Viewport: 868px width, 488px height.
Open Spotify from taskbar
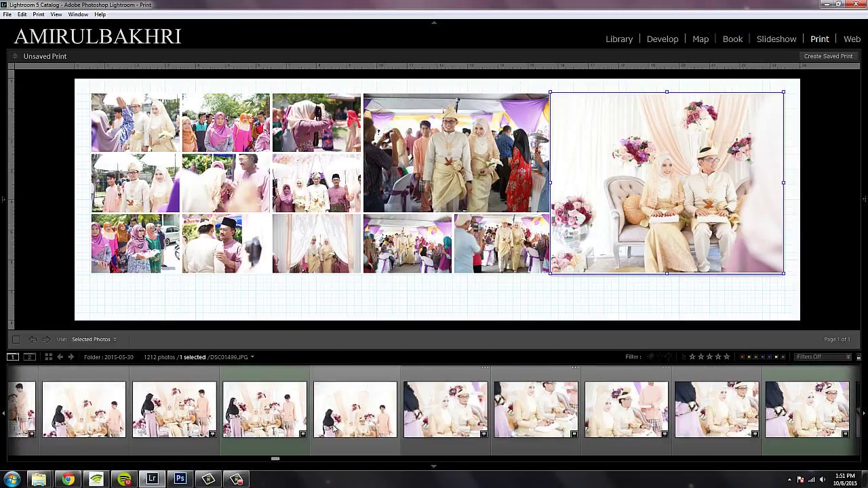pos(124,479)
